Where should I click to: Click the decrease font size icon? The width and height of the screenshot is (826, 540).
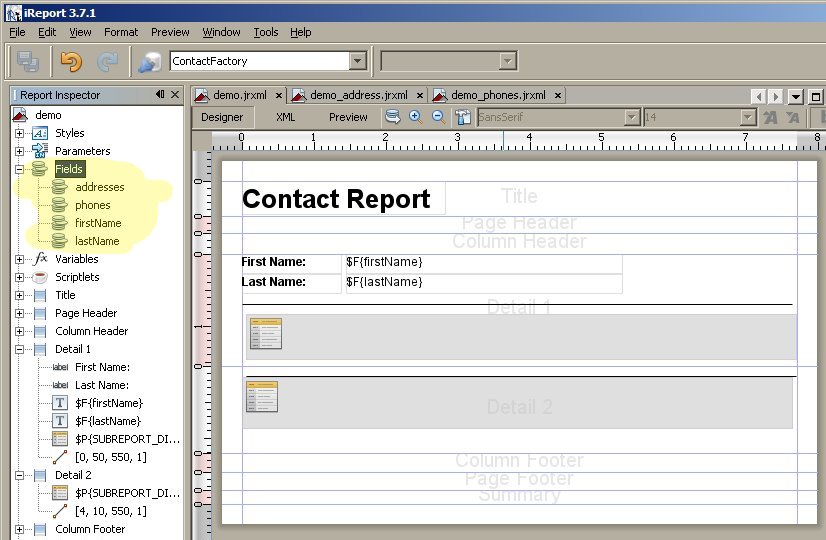pyautogui.click(x=793, y=117)
